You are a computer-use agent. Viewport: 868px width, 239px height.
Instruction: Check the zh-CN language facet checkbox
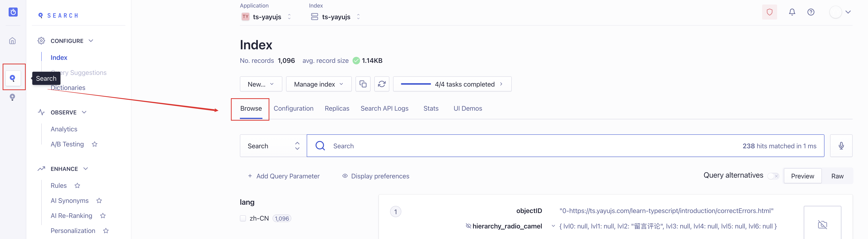click(243, 218)
